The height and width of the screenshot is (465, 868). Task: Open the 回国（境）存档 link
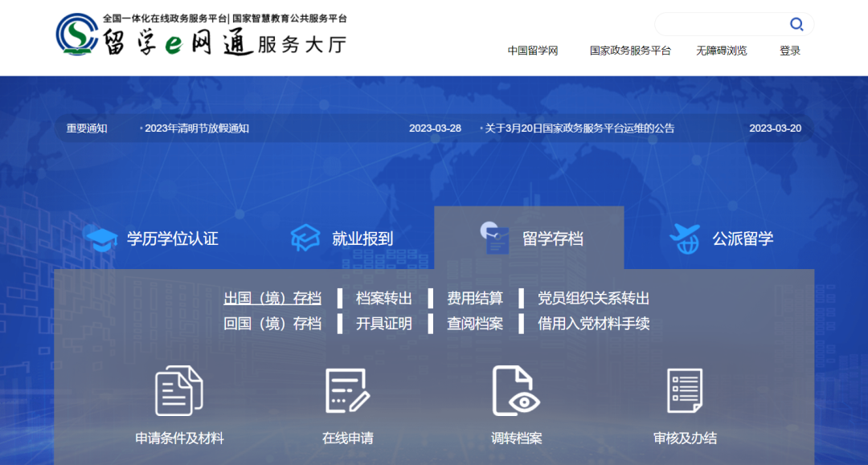click(x=273, y=323)
